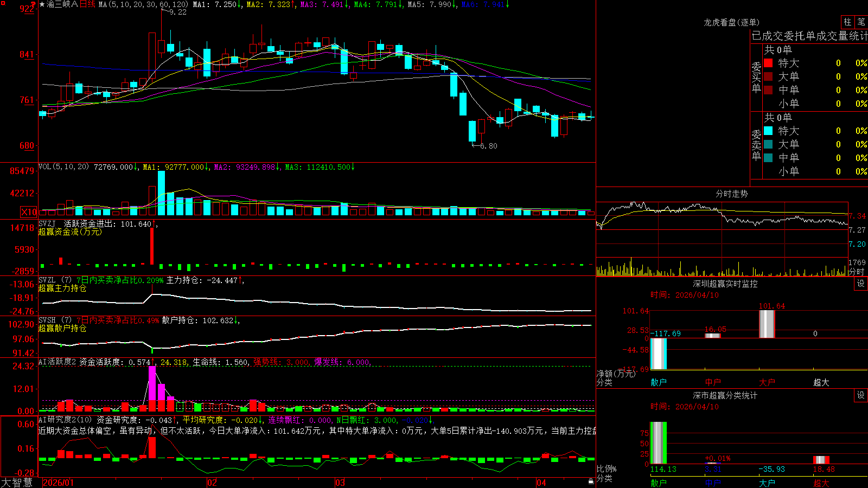
Task: Click the 9.22 high price annotation
Action: [x=178, y=12]
